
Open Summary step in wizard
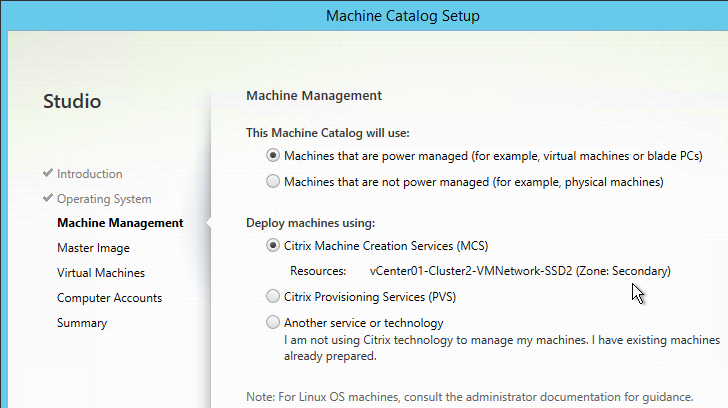(82, 323)
